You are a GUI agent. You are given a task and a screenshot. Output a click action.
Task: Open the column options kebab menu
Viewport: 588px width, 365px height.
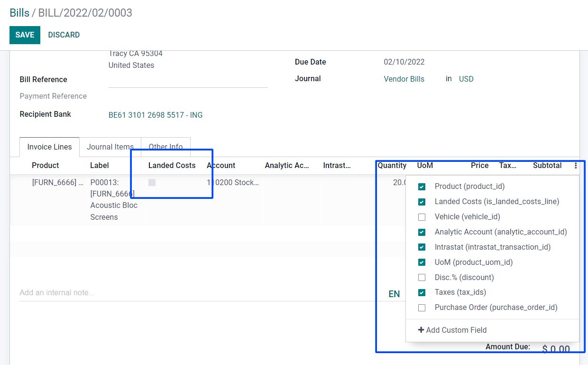point(576,166)
